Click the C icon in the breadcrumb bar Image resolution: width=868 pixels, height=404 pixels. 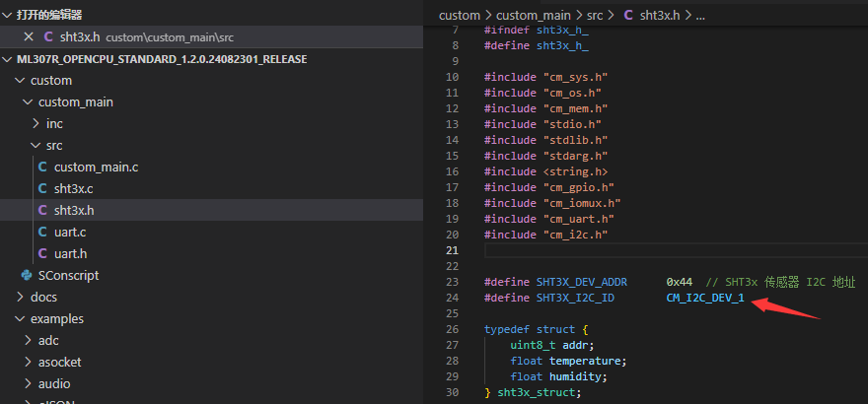pos(628,15)
